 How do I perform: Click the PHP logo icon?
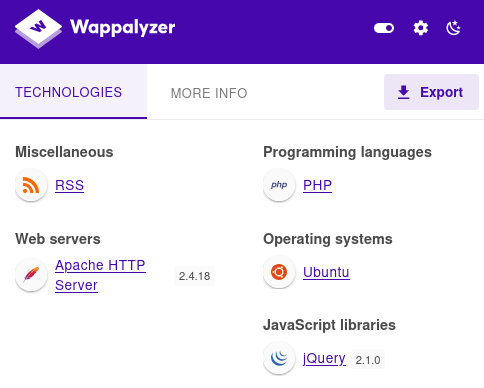point(279,185)
